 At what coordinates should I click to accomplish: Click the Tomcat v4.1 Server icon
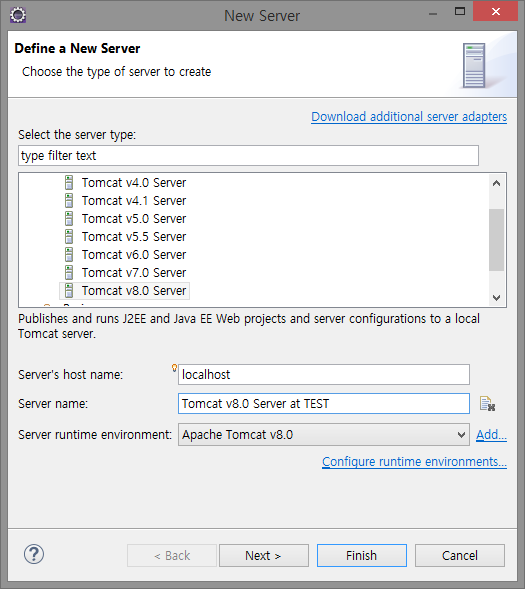click(x=69, y=201)
